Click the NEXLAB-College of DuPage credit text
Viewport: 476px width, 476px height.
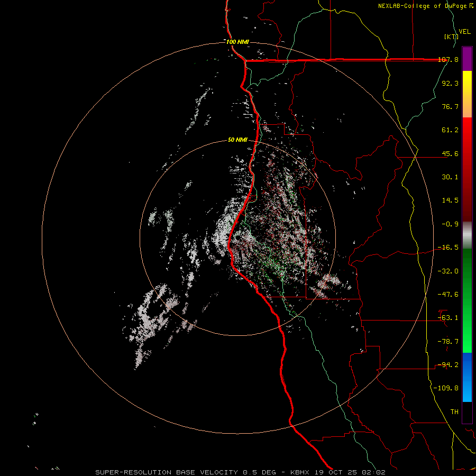tap(425, 6)
